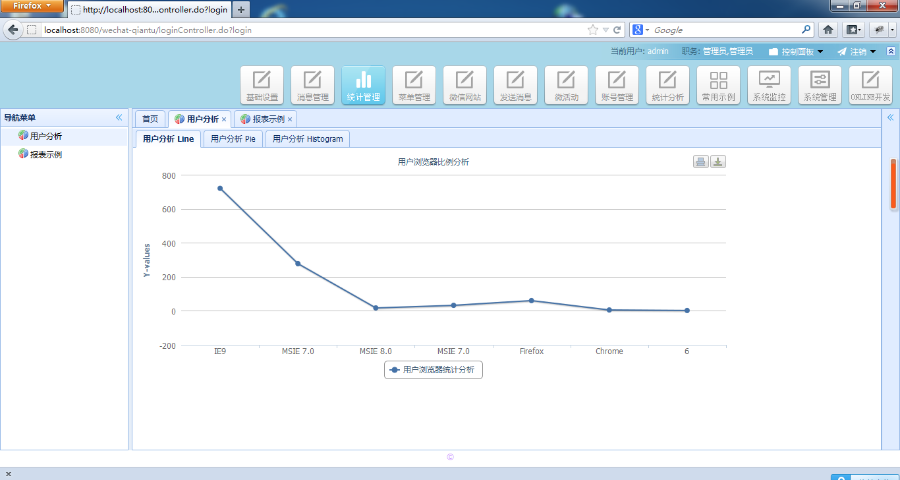This screenshot has width=900, height=480.
Task: Select the 用户分析 Histogram sub-tab
Action: 308,139
